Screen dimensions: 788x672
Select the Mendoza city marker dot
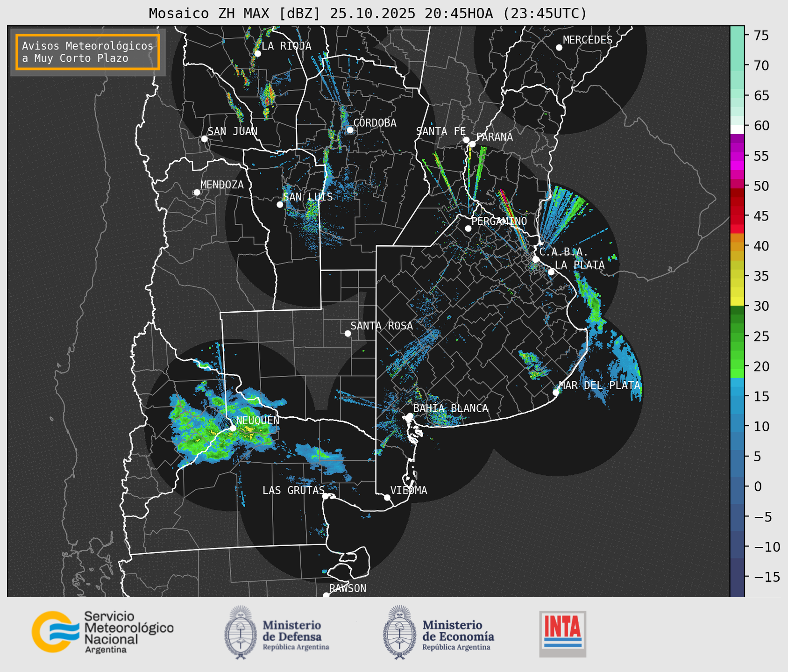pos(197,193)
